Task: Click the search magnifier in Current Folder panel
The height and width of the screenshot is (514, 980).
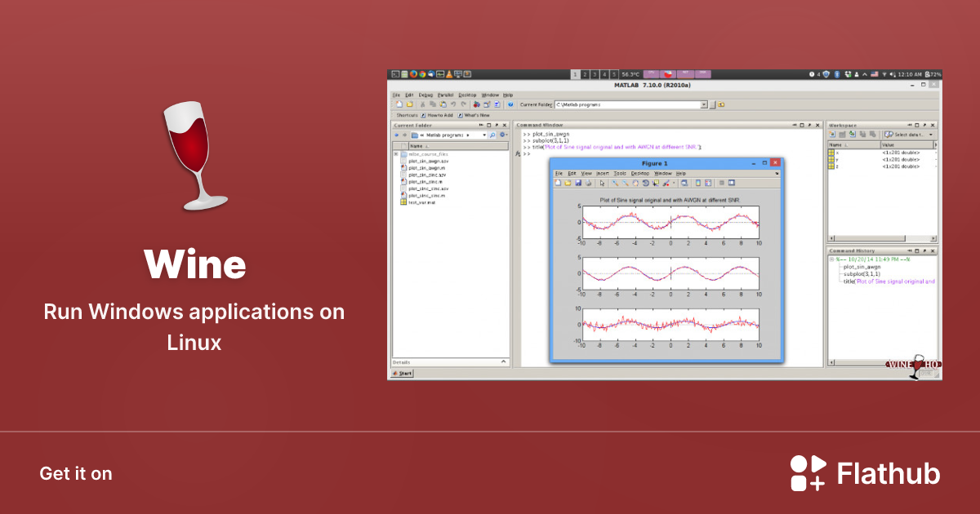Action: (x=492, y=134)
